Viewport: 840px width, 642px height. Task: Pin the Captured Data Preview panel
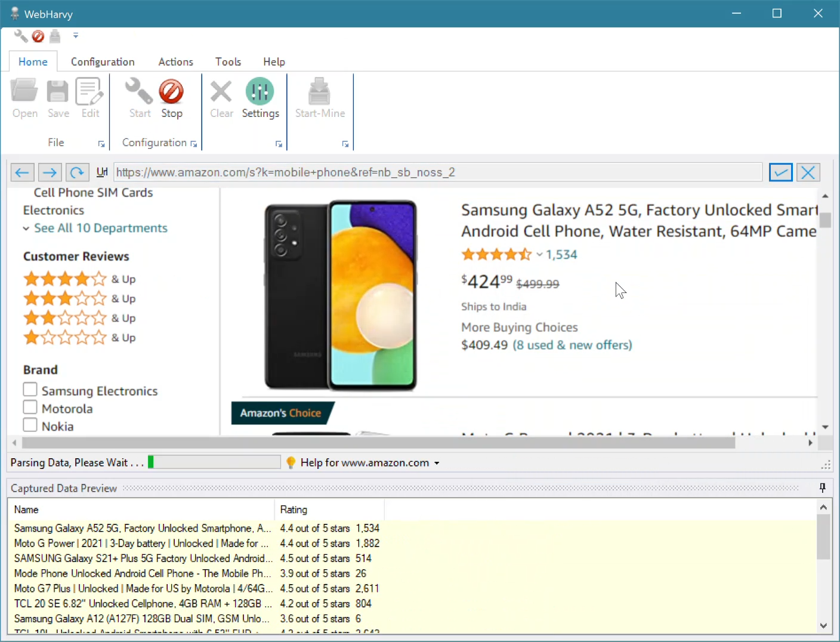tap(823, 488)
